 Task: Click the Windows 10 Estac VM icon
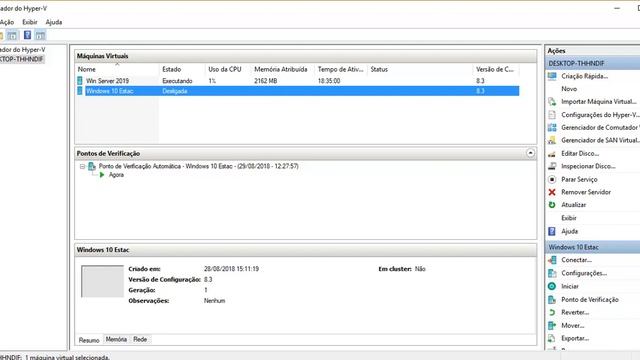80,91
